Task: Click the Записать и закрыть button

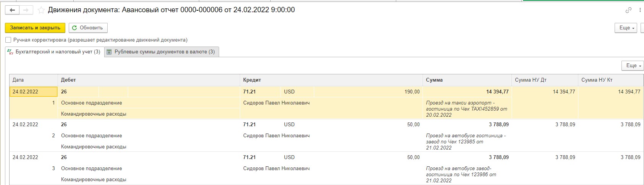Action: (35, 28)
